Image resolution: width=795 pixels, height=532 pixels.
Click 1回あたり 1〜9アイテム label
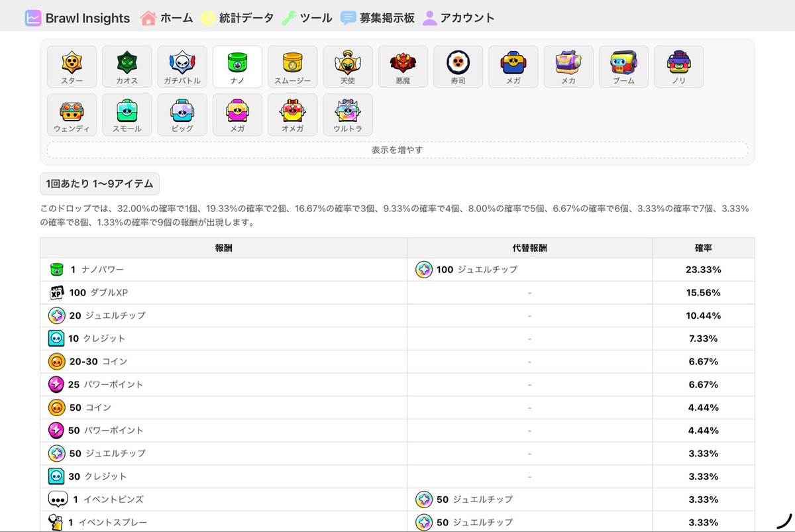[x=100, y=184]
